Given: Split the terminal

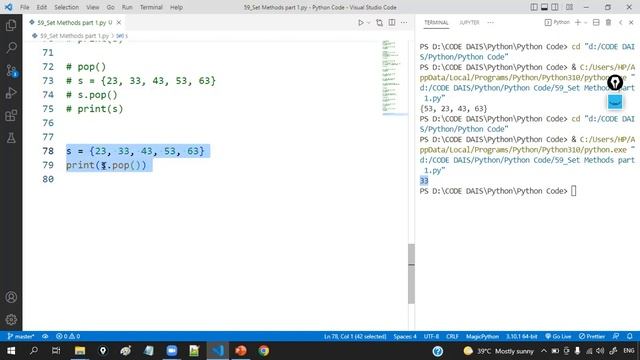Looking at the screenshot, I should (596, 22).
